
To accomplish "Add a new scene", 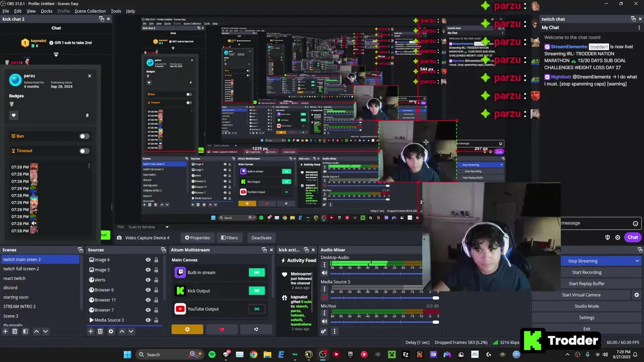I will [6, 331].
